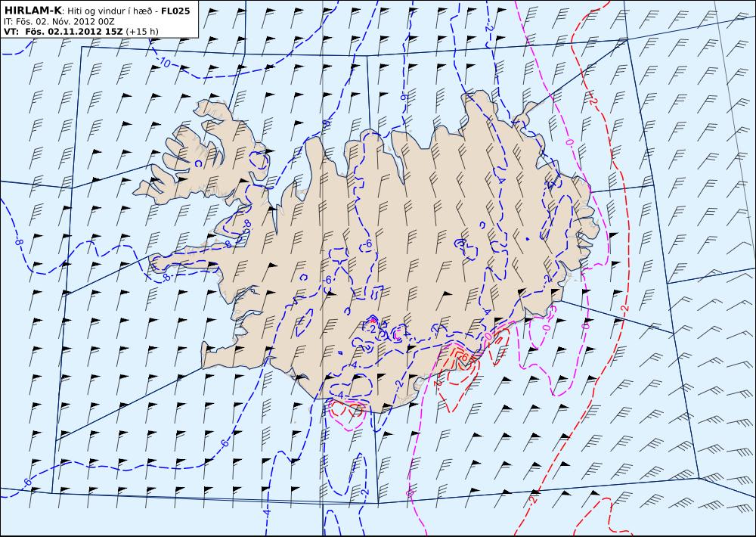This screenshot has width=756, height=537.
Task: Click the valid time 'Fös. 02.11.2012 15Z'
Action: (74, 32)
